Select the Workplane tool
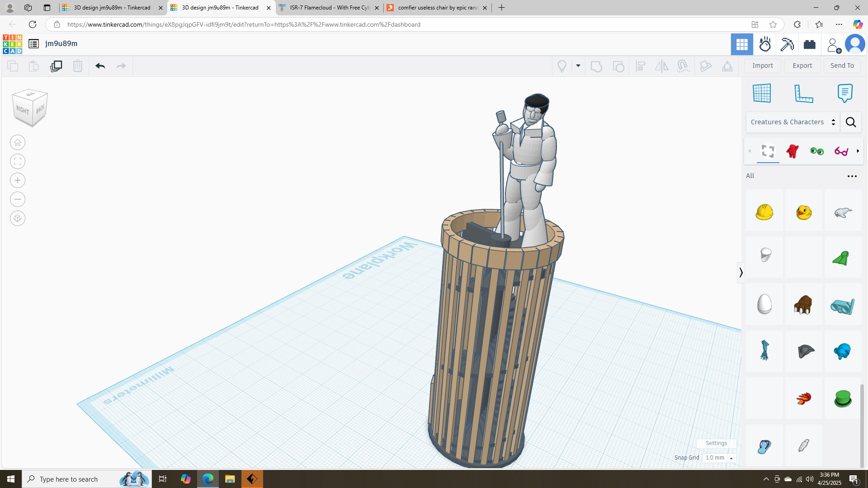Image resolution: width=868 pixels, height=488 pixels. coord(762,93)
